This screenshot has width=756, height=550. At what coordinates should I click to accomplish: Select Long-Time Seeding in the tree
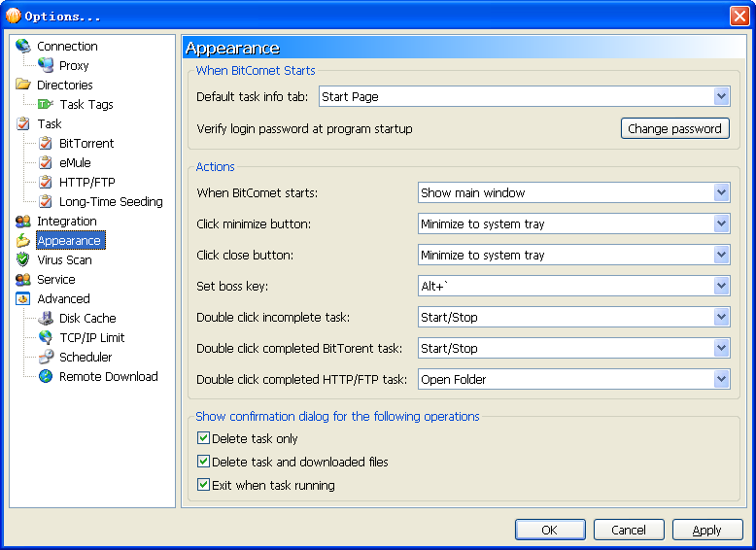point(111,201)
